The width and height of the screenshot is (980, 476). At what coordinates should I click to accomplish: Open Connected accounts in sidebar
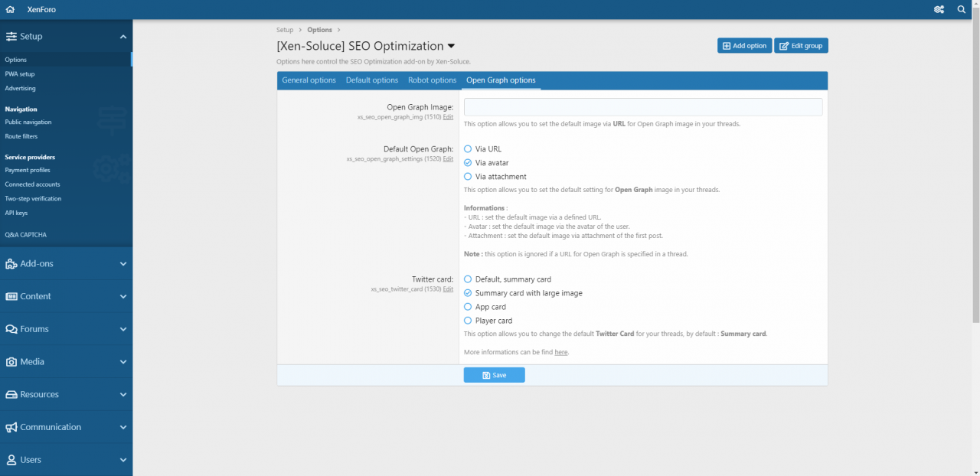(66, 184)
